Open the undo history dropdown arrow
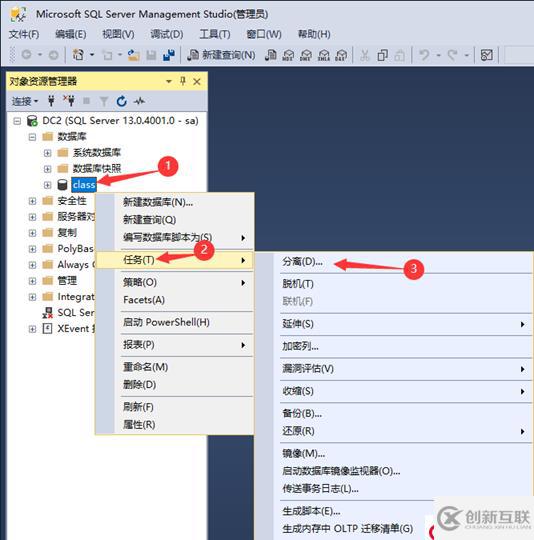The image size is (534, 540). [x=438, y=55]
